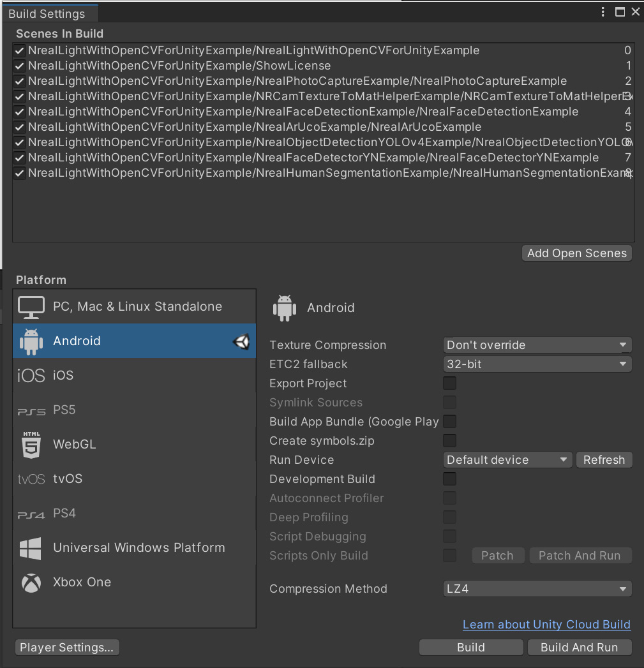The width and height of the screenshot is (644, 668).
Task: Toggle NRCamTextureToMatHelperExample scene checkbox
Action: pyautogui.click(x=19, y=97)
